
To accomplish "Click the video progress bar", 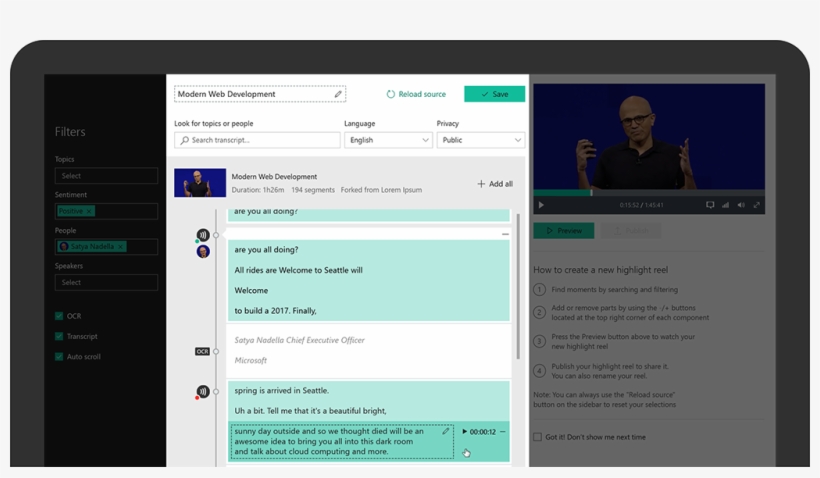I will pyautogui.click(x=648, y=192).
